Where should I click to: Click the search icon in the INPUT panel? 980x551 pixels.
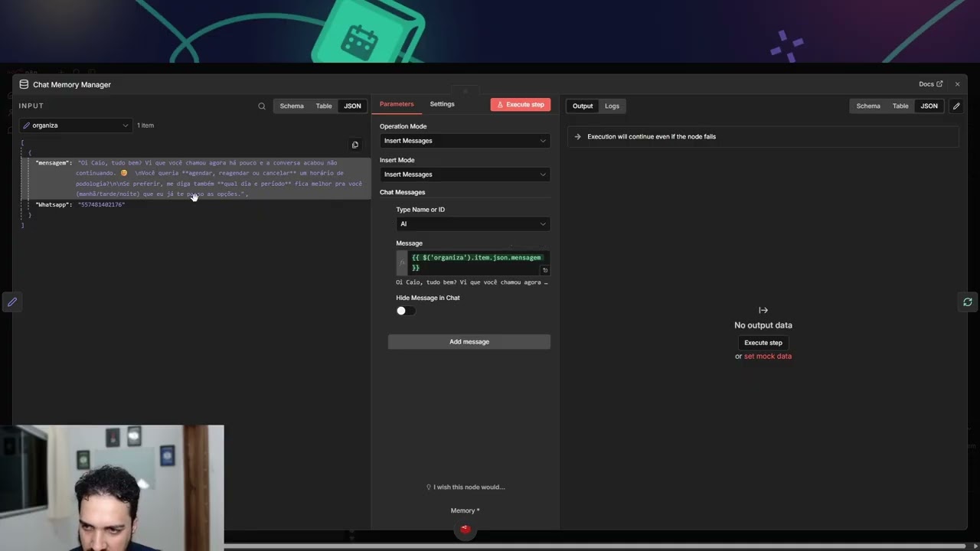(262, 106)
